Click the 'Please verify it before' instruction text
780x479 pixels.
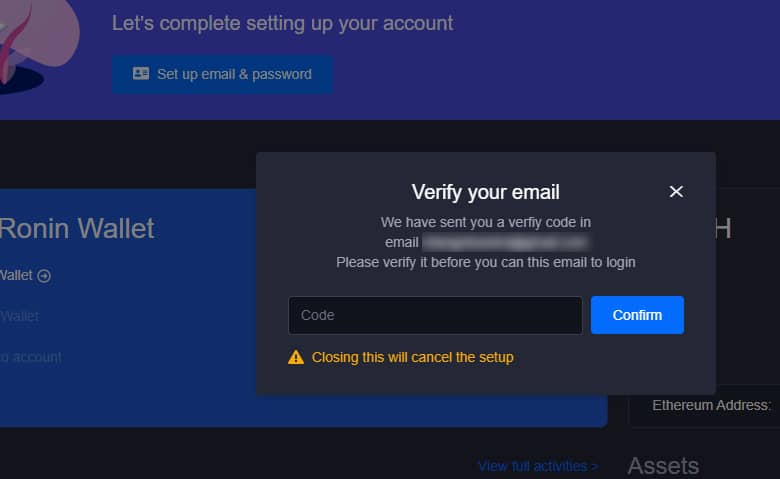click(485, 262)
